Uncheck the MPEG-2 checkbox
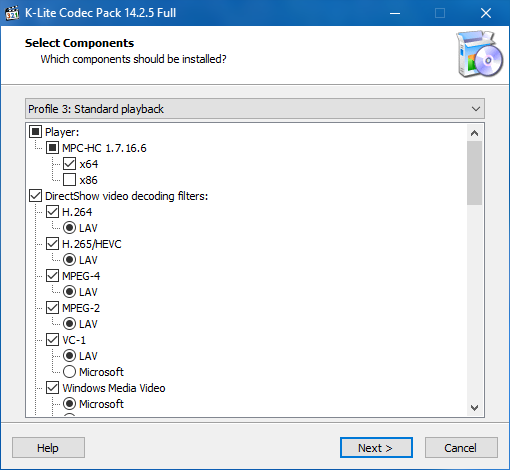Screen dimensions: 510x470 [53, 308]
